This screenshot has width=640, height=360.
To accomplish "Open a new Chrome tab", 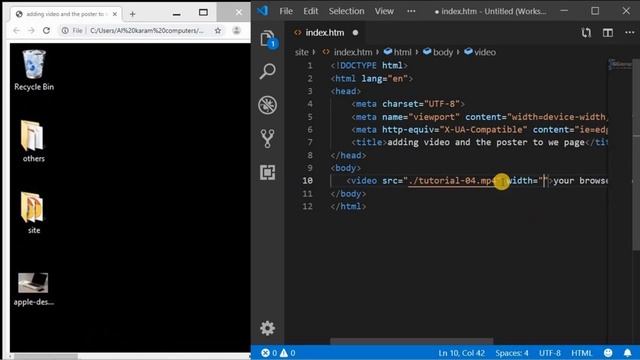I will (132, 14).
